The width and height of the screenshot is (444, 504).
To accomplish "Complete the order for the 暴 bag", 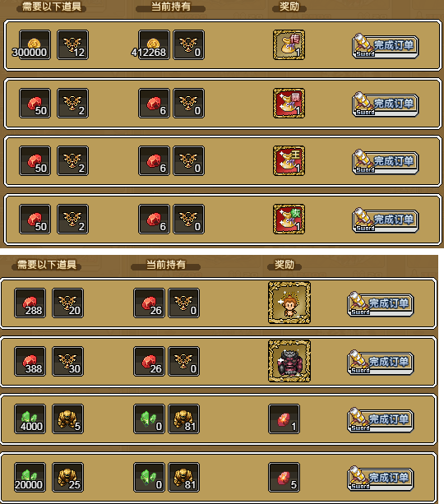I will point(385,104).
